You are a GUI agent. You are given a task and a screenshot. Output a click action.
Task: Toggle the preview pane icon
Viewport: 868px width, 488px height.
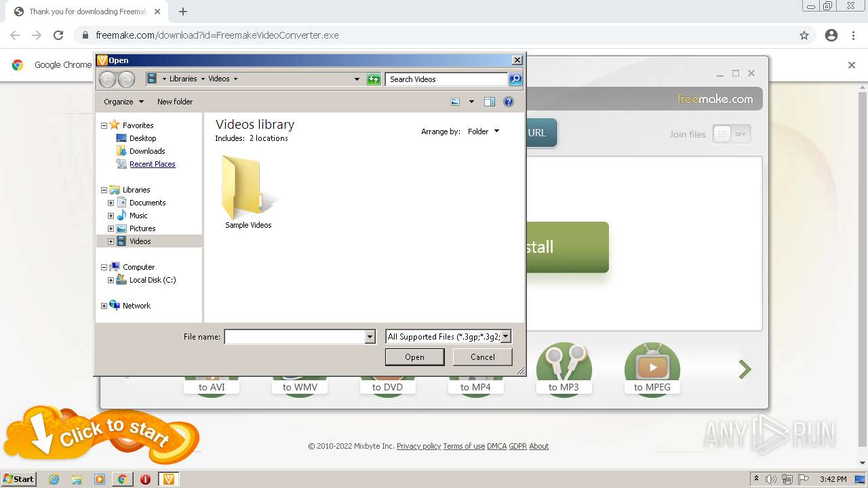pyautogui.click(x=490, y=102)
